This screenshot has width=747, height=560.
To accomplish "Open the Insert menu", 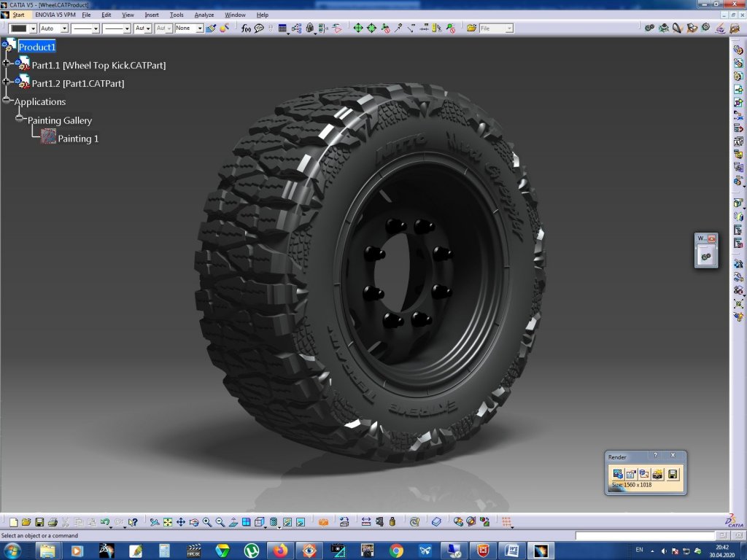I will click(x=152, y=15).
